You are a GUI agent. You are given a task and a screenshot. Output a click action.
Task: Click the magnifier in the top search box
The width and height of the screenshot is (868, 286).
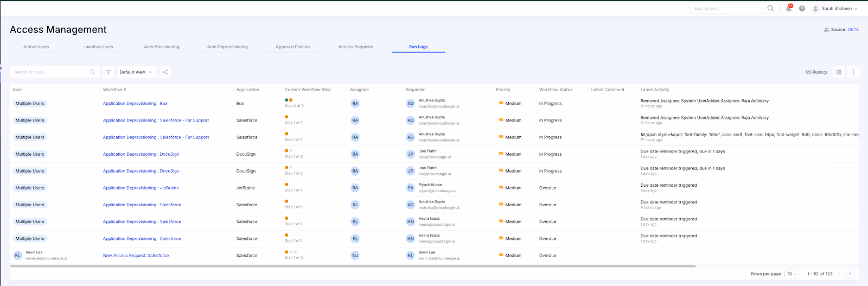[x=770, y=8]
